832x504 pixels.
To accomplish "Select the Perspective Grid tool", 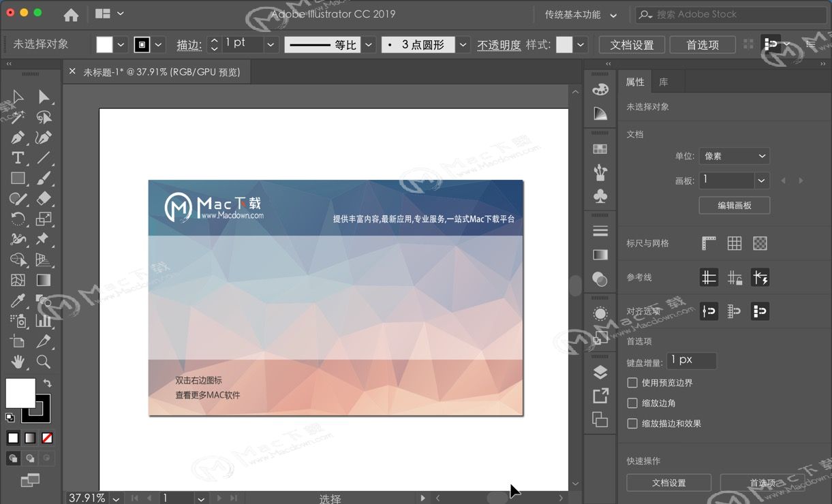I will pyautogui.click(x=44, y=259).
